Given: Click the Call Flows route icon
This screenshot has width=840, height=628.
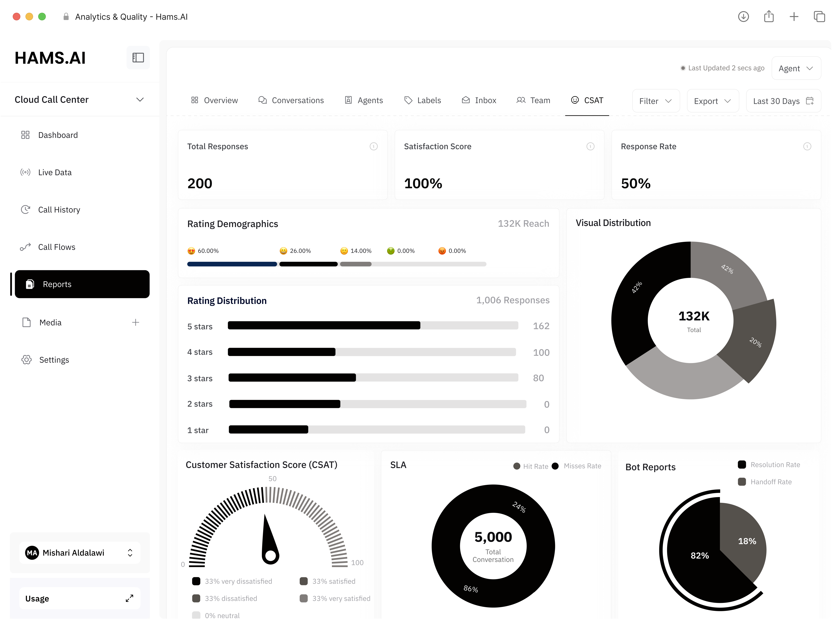Looking at the screenshot, I should [25, 247].
